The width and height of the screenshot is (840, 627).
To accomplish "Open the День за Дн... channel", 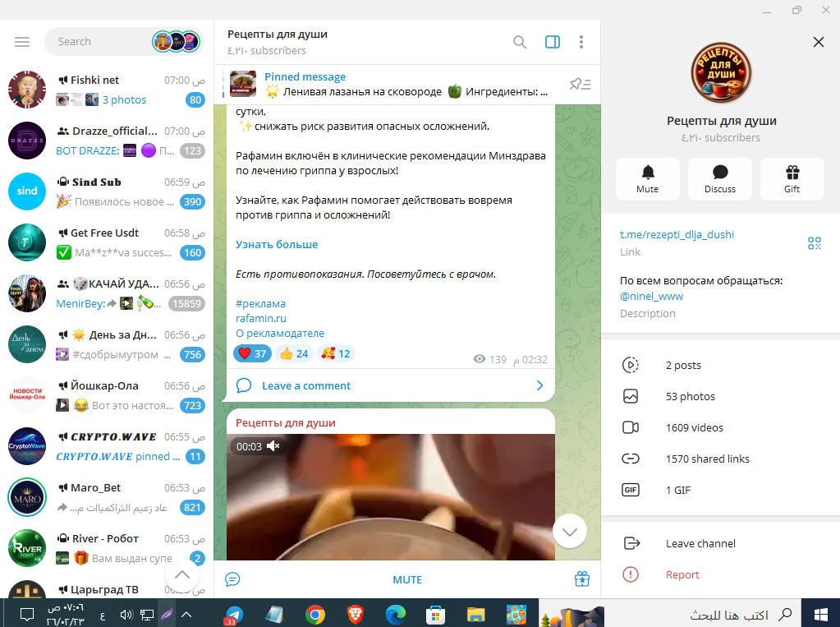I will click(107, 344).
